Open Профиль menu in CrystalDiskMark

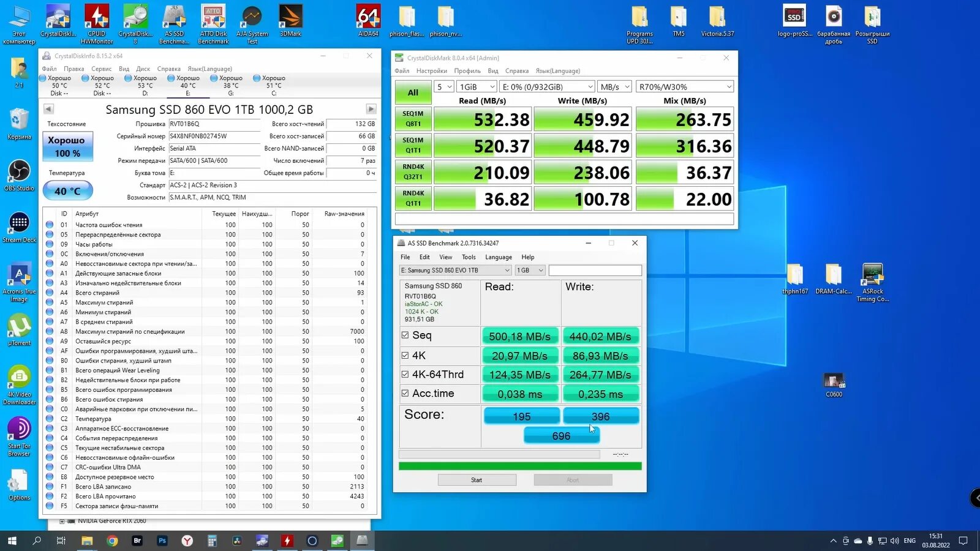tap(467, 70)
